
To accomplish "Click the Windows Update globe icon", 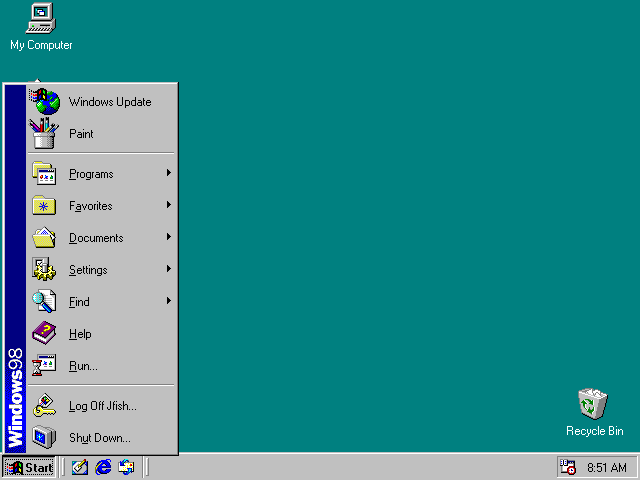I will pos(44,102).
